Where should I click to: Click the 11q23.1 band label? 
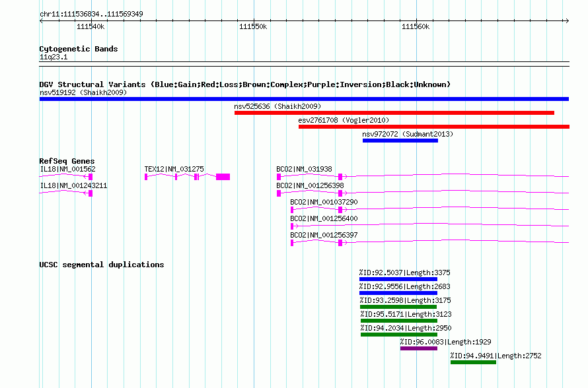pyautogui.click(x=54, y=57)
